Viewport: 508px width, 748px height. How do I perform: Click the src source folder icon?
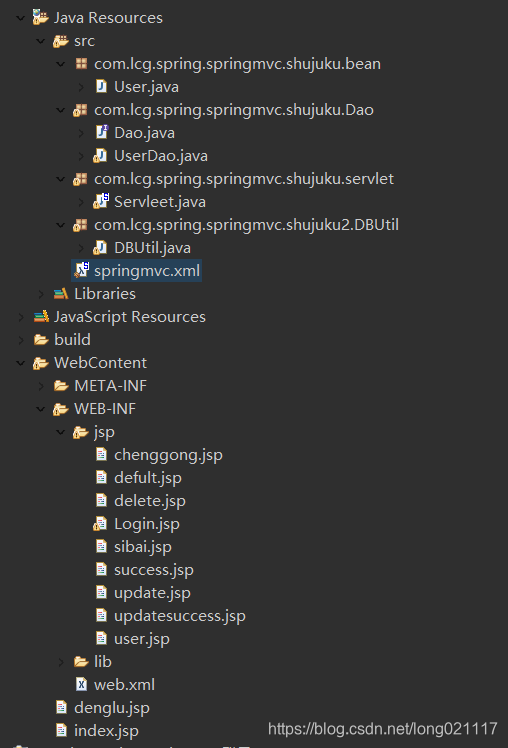point(61,41)
